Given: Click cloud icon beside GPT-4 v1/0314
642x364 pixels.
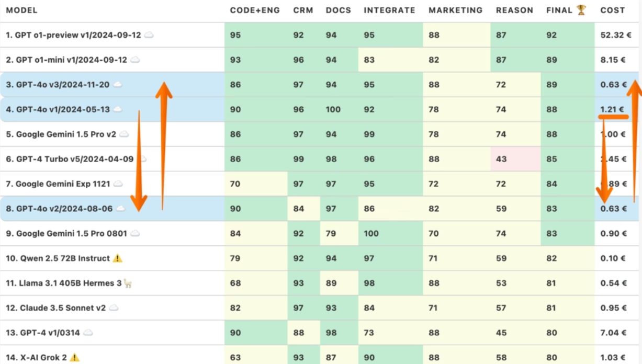Looking at the screenshot, I should click(x=88, y=333).
